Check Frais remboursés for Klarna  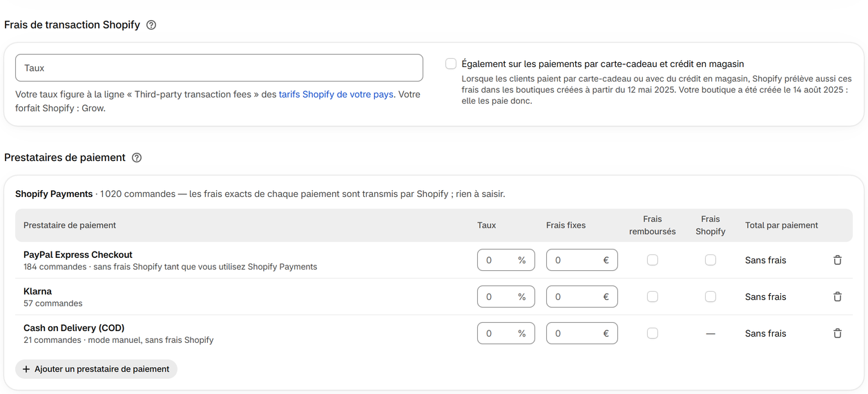(x=653, y=297)
